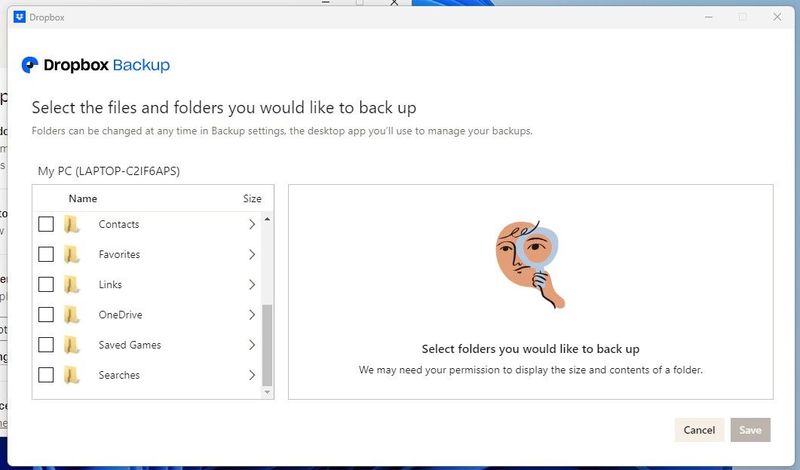Image resolution: width=800 pixels, height=470 pixels.
Task: Tick the Links folder checkbox
Action: (x=46, y=284)
